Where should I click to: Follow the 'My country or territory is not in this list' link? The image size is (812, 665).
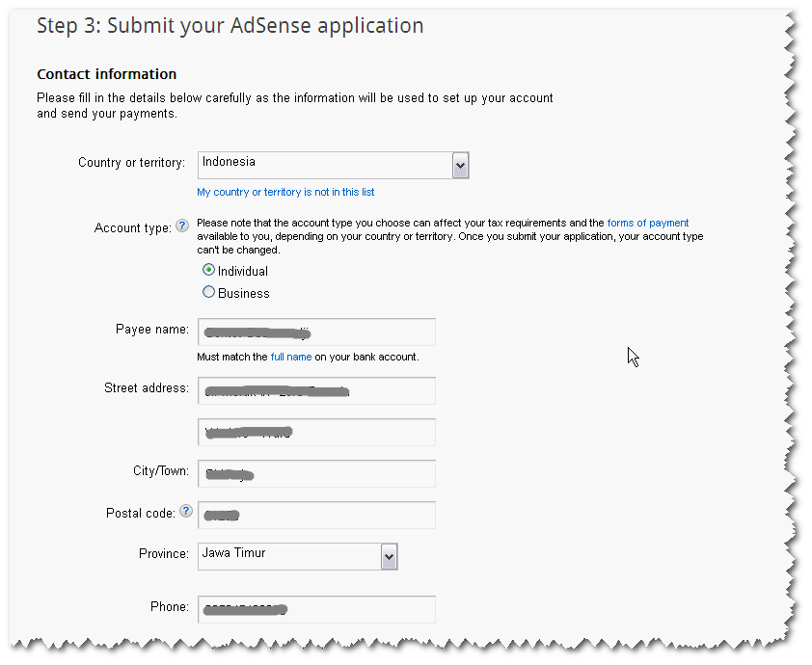point(285,192)
